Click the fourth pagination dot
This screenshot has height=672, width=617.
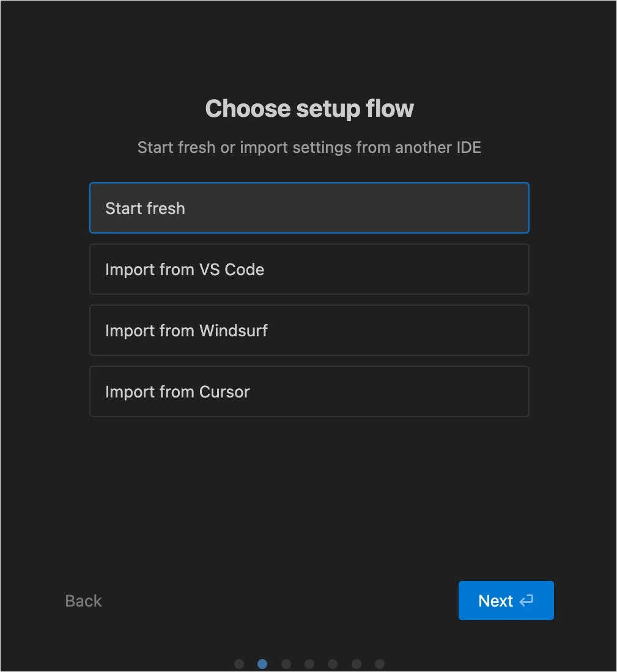(309, 663)
